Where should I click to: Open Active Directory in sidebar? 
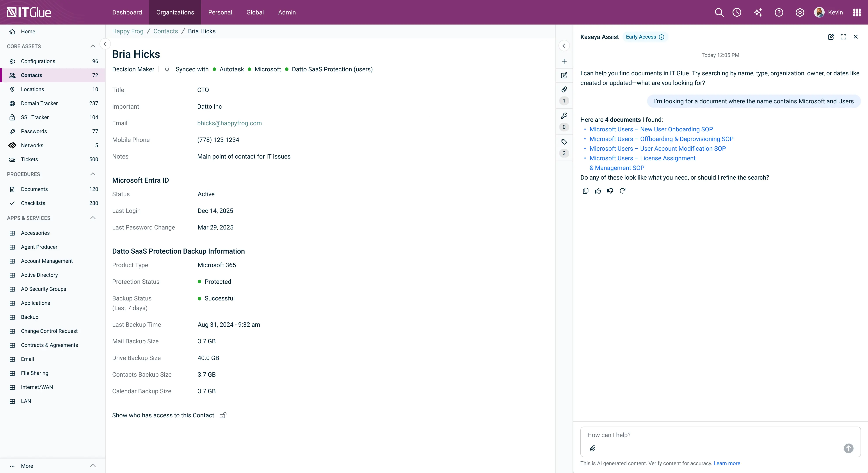[53, 275]
